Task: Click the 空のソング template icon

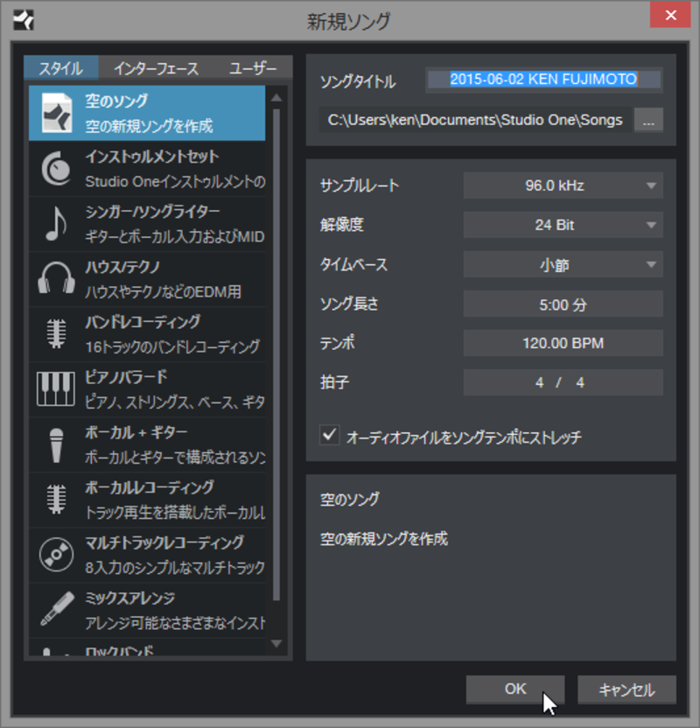Action: click(57, 113)
